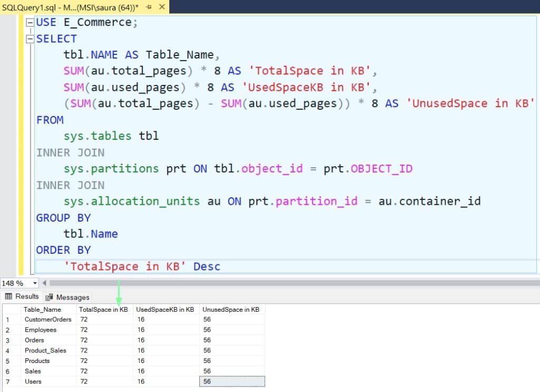Select the 56 cell in the Users row
This screenshot has width=540, height=392.
(x=231, y=381)
